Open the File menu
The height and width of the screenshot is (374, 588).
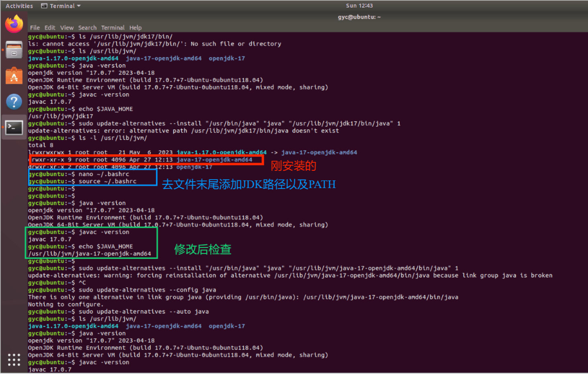click(35, 27)
